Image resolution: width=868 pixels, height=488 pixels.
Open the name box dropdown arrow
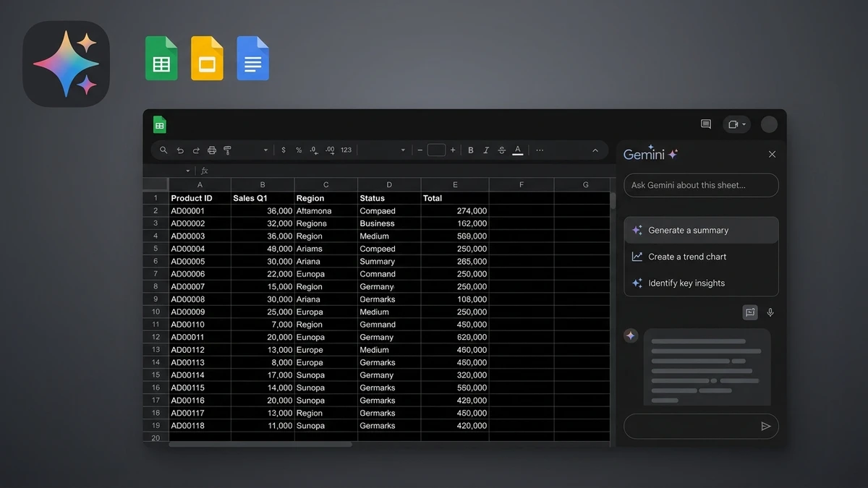(x=188, y=171)
